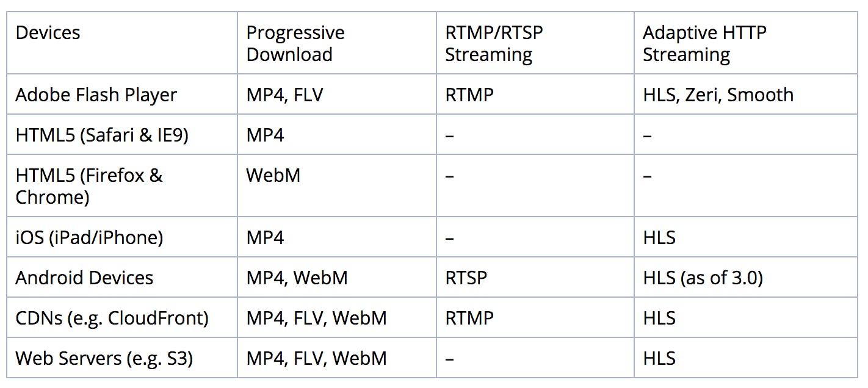
Task: Click the Adobe Flash Player row label
Action: [122, 95]
